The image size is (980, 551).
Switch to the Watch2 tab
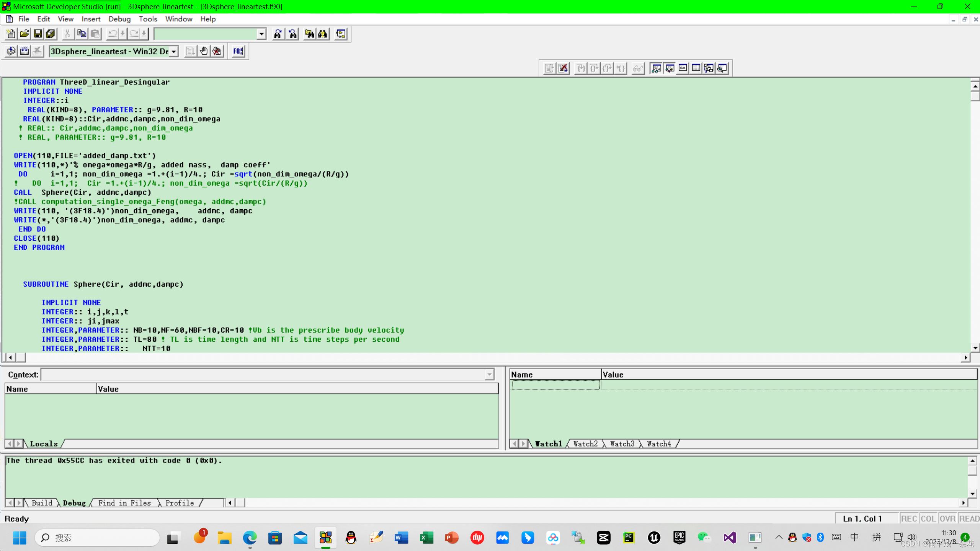585,443
